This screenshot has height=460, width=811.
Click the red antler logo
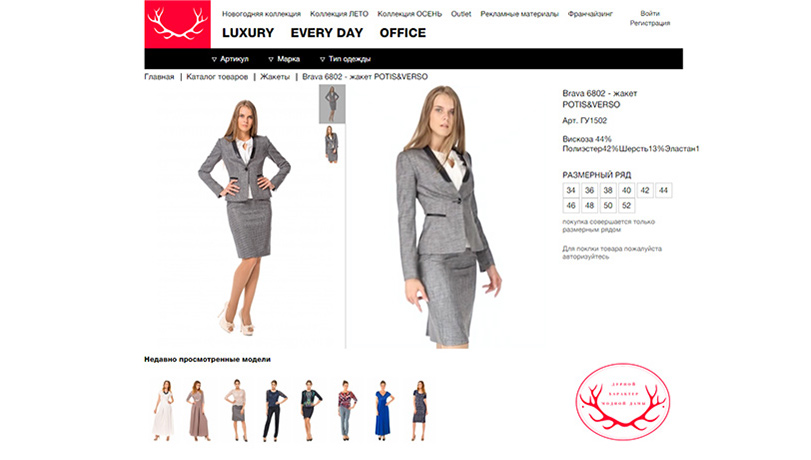[x=177, y=24]
